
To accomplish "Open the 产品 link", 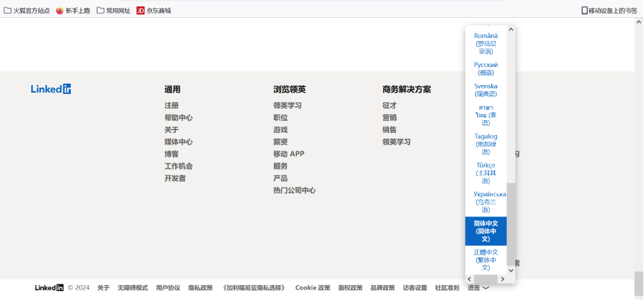I will coord(280,178).
